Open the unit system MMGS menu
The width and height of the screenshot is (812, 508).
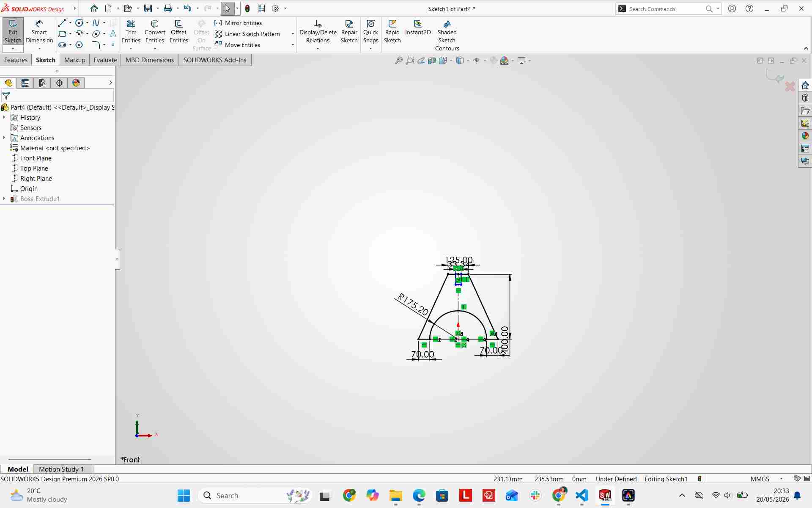(766, 479)
